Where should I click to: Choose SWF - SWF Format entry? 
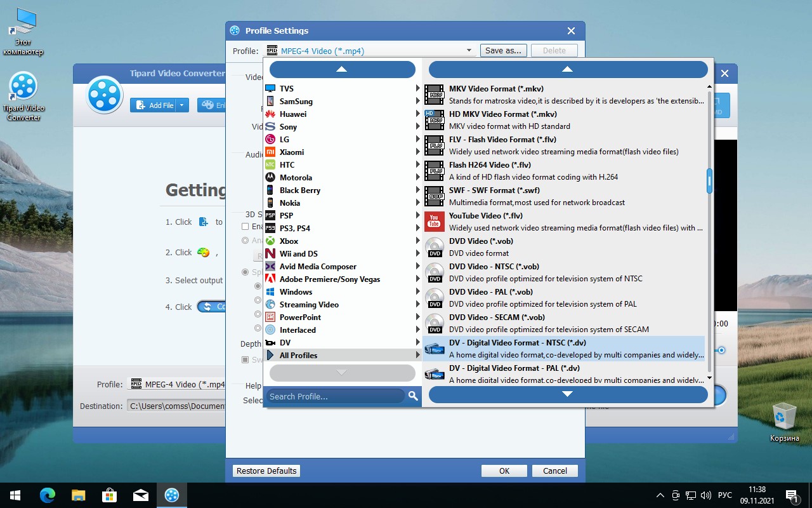point(564,196)
